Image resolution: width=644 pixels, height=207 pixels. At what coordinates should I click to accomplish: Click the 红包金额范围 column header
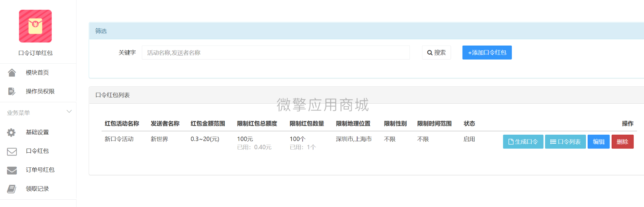click(208, 124)
